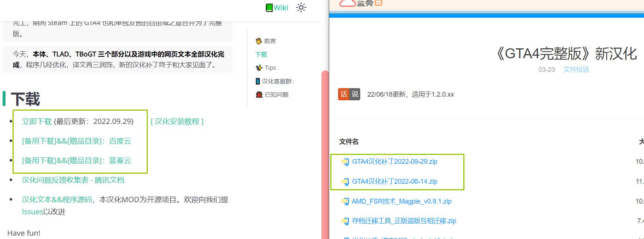Click the 立即下载 link
The image size is (644, 239).
[37, 121]
